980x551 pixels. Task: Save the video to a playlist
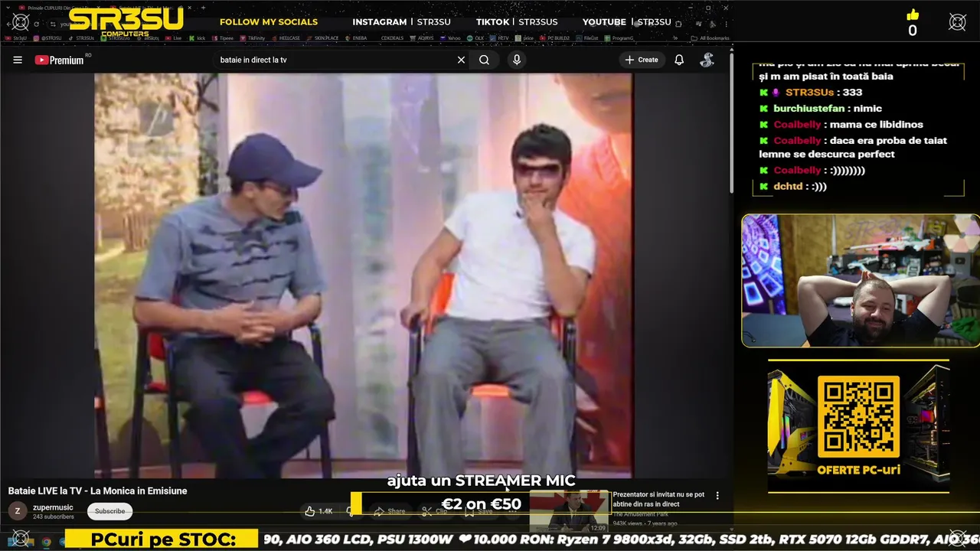479,511
